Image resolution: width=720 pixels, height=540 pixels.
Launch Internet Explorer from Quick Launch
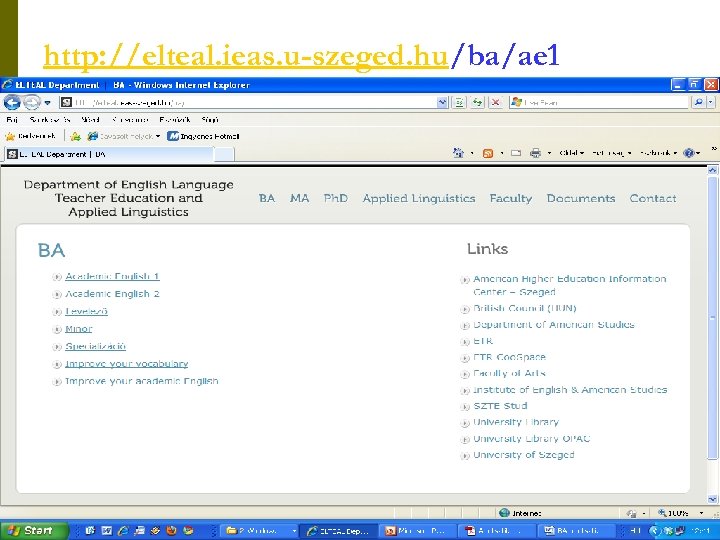tap(123, 531)
